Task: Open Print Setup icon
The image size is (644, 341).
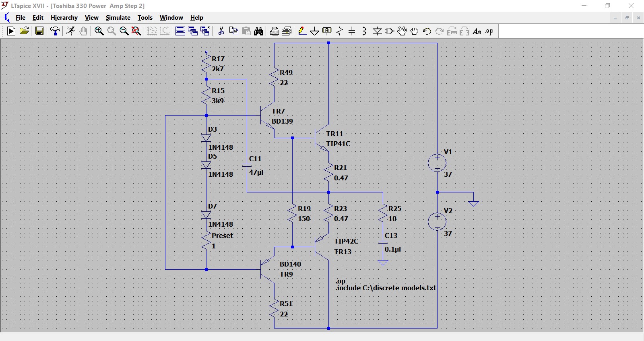Action: coord(275,31)
